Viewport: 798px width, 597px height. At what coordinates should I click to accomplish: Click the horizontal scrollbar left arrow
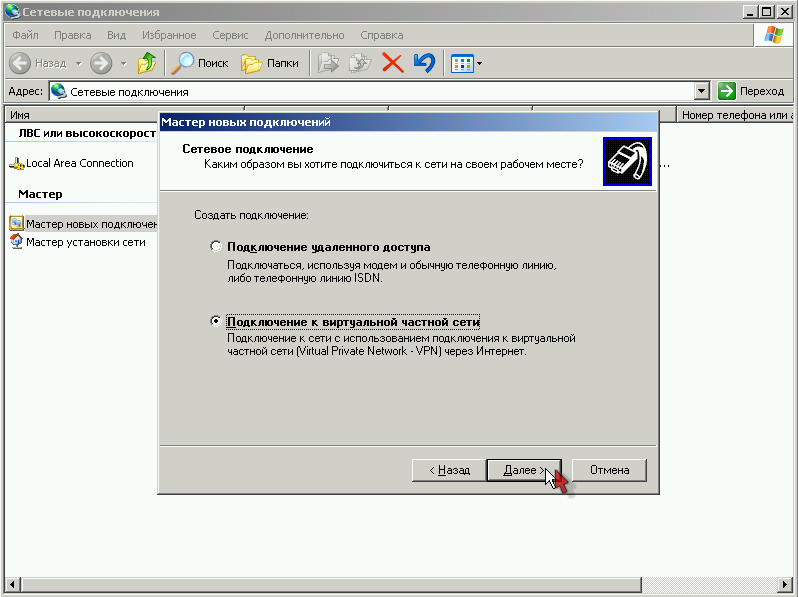click(13, 584)
